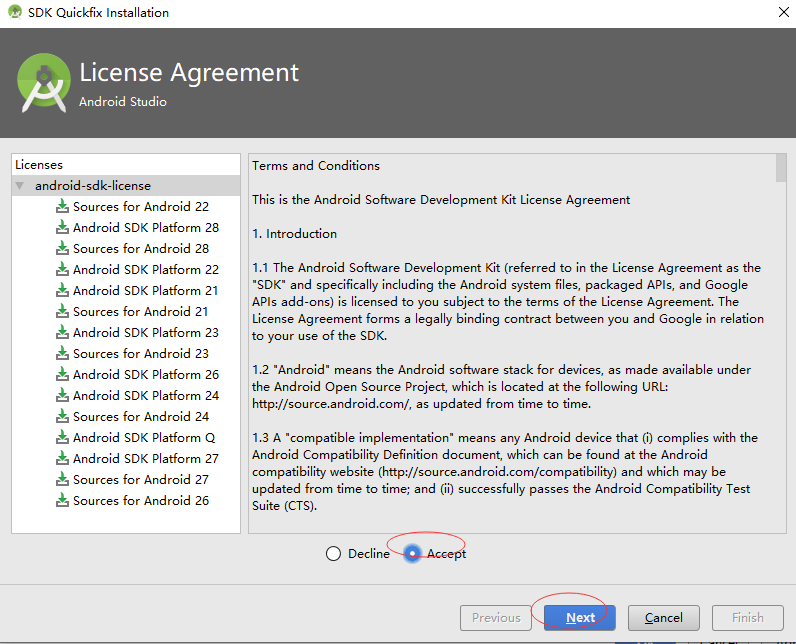The width and height of the screenshot is (796, 644).
Task: Click the 'Terms and Conditions' heading text
Action: 316,165
